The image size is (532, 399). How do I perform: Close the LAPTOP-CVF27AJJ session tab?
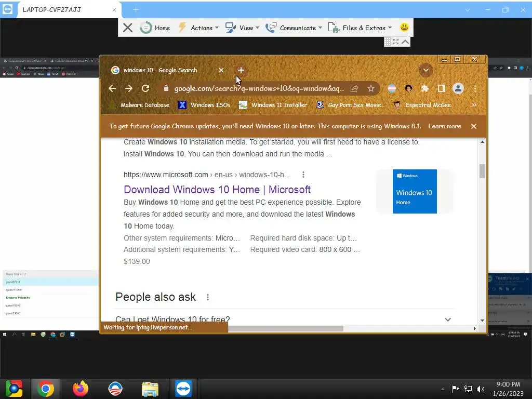(x=114, y=10)
